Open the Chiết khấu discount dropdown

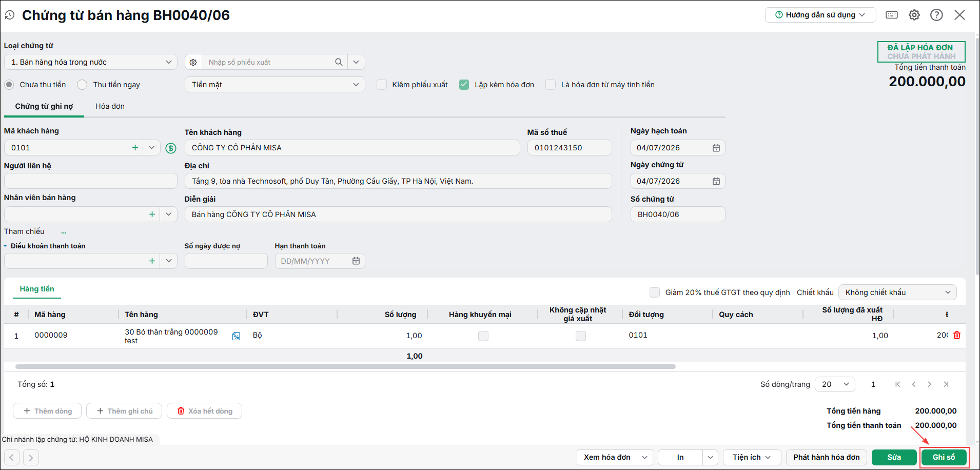(897, 292)
